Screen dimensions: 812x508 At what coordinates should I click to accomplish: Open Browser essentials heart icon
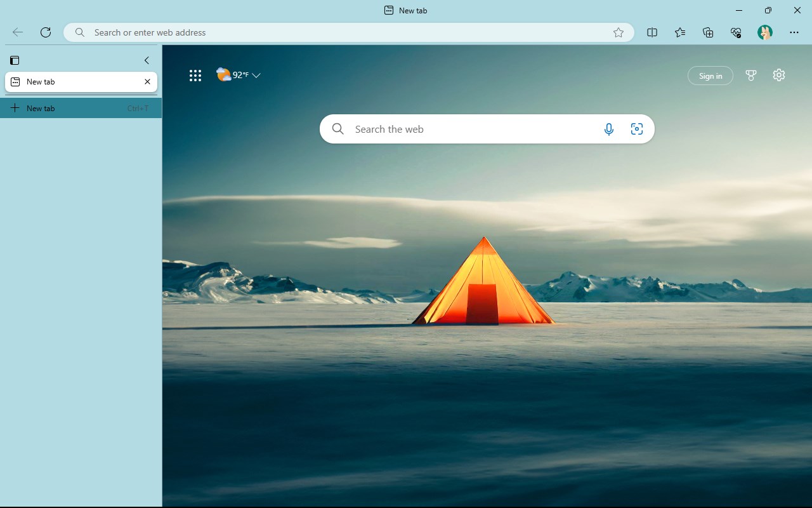click(x=736, y=32)
